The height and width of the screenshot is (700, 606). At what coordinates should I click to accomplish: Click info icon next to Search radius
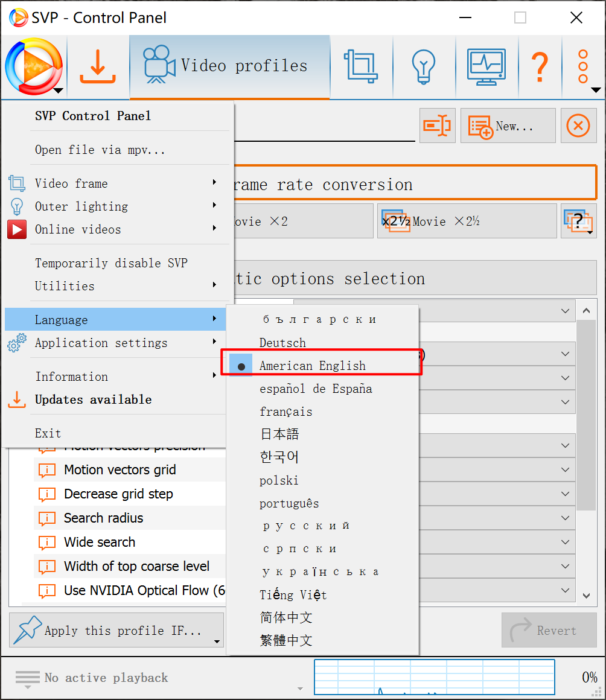47,518
